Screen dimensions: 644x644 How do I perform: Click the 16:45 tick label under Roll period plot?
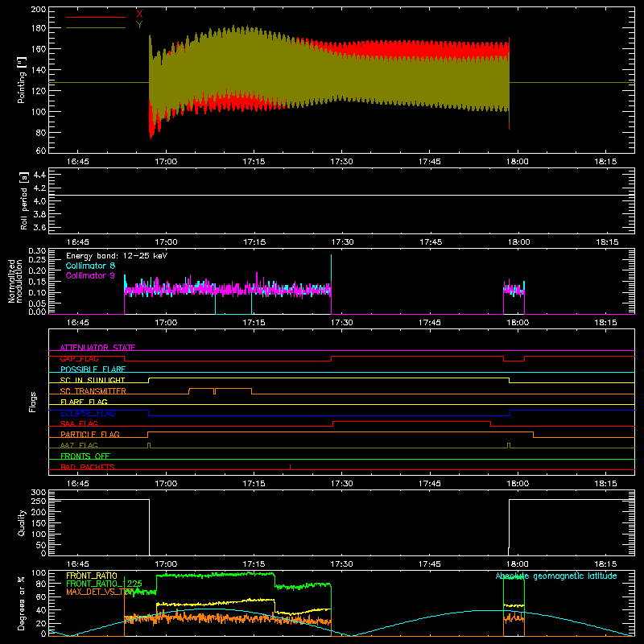77,242
